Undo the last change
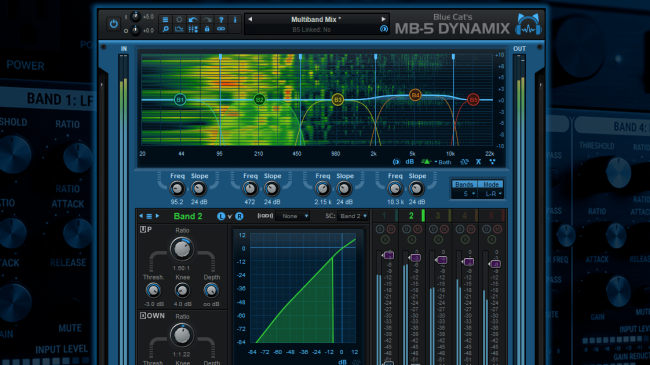Screen dimensions: 650x365 click(193, 19)
